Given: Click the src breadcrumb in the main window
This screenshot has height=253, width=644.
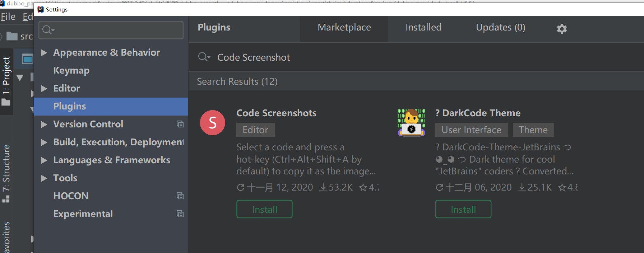Looking at the screenshot, I should [x=27, y=36].
